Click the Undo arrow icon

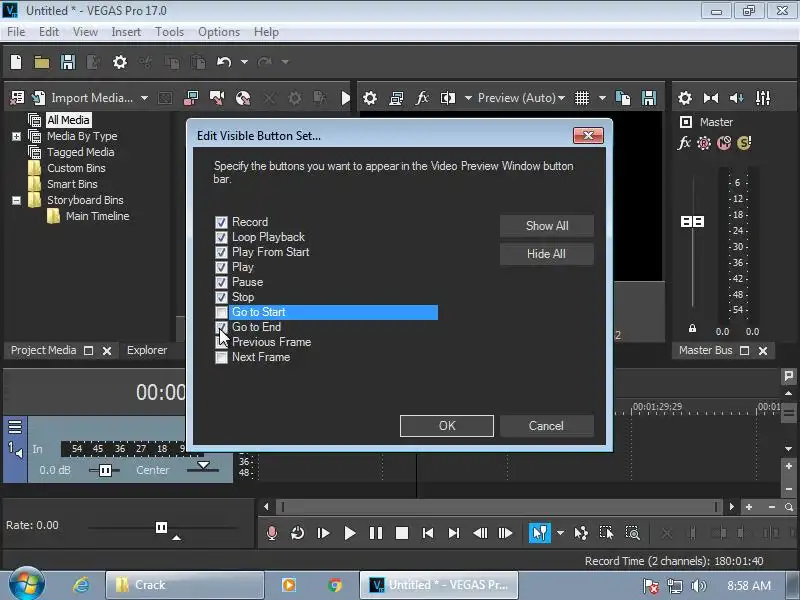point(224,62)
